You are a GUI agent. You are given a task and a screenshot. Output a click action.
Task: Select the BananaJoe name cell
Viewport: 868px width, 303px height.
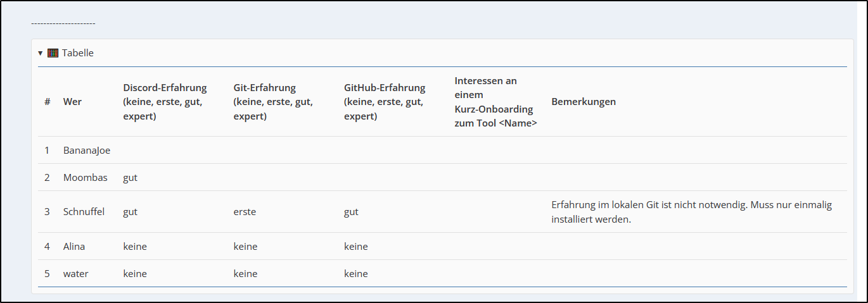pos(87,151)
